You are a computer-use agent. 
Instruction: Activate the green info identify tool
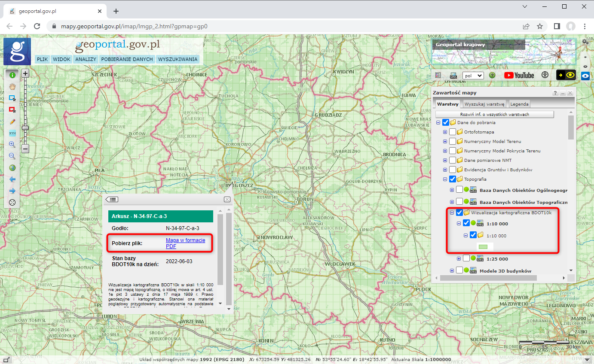pyautogui.click(x=12, y=75)
